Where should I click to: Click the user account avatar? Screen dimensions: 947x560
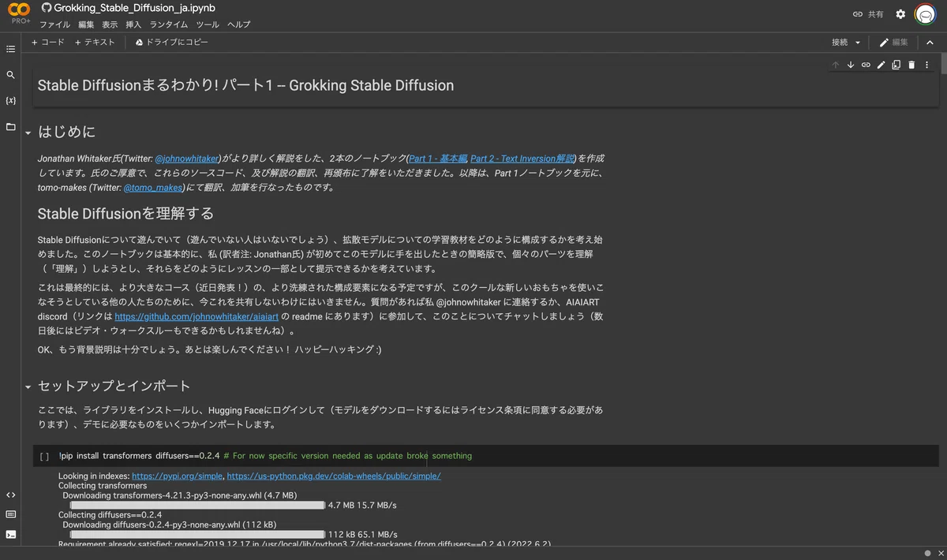point(925,14)
